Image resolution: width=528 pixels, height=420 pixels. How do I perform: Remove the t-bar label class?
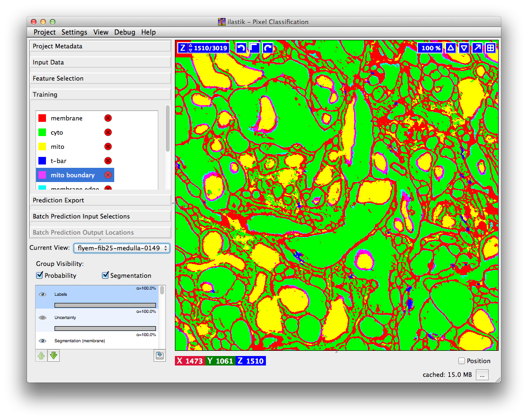[x=108, y=161]
